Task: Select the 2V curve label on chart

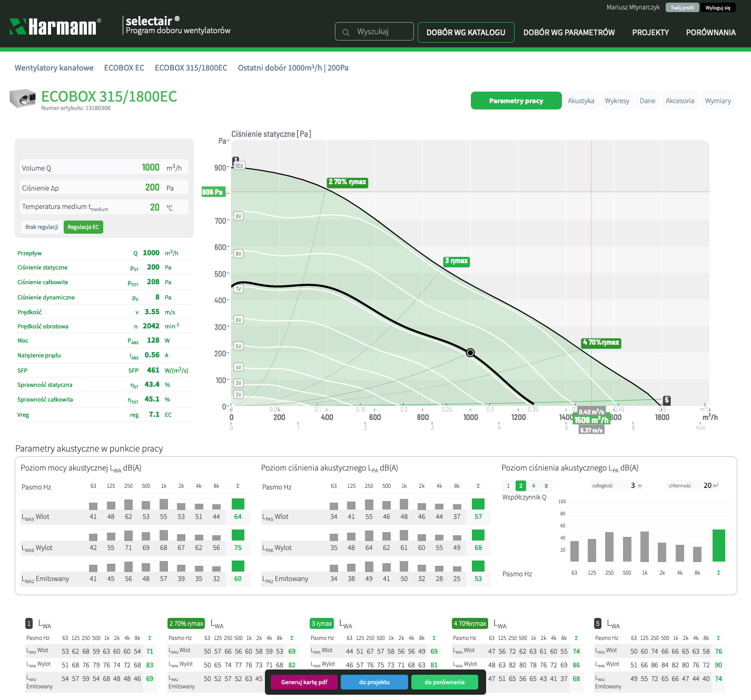Action: (239, 395)
